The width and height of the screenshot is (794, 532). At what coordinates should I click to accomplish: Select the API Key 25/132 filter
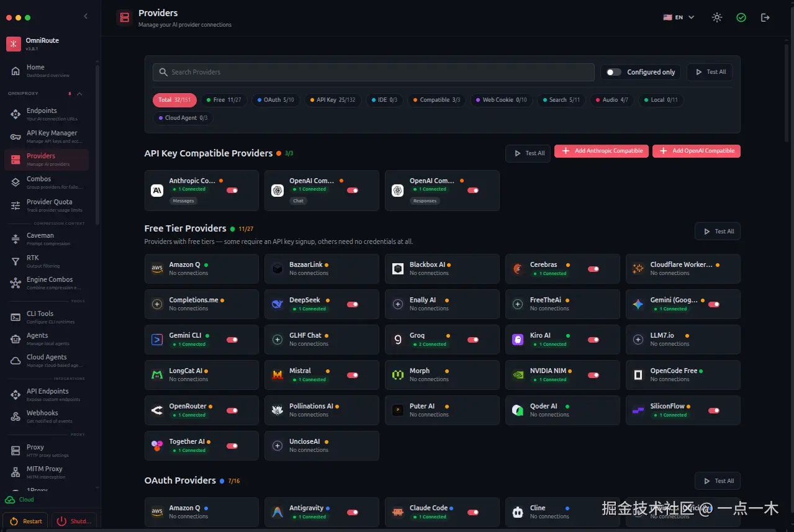coord(332,100)
